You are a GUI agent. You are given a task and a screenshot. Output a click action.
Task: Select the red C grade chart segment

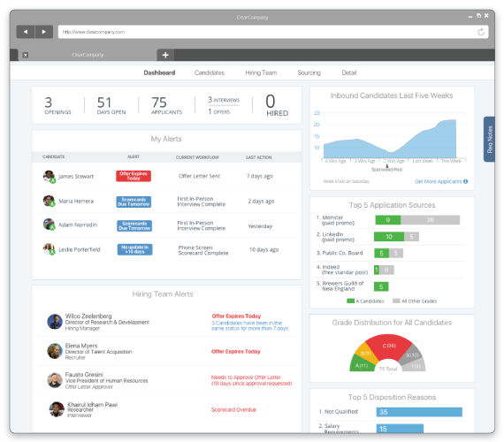(x=389, y=347)
